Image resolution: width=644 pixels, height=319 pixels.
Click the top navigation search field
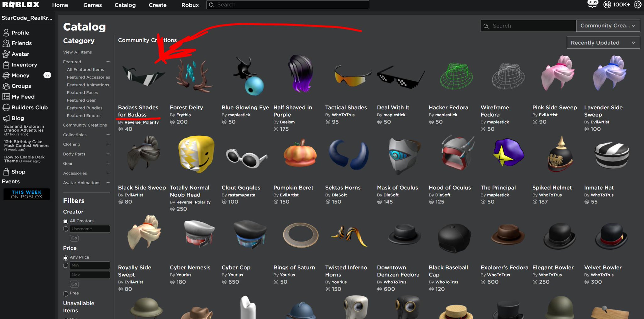tap(287, 5)
